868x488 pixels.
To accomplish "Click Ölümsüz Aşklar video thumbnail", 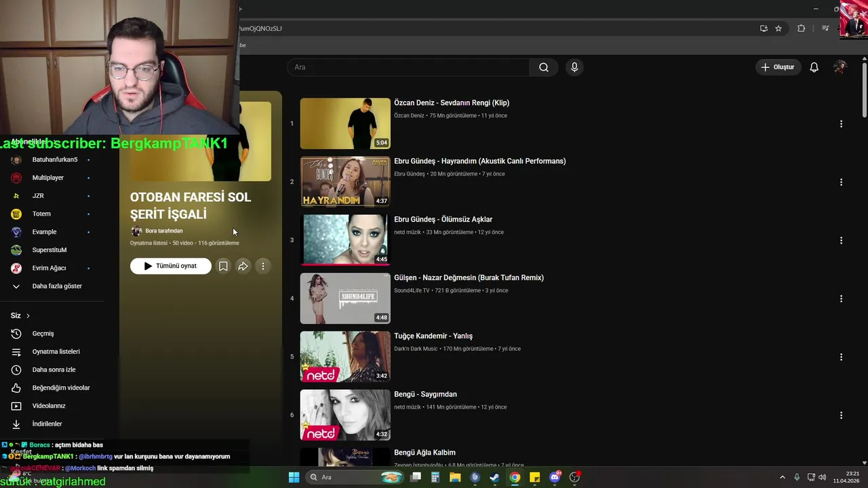I will tap(345, 240).
